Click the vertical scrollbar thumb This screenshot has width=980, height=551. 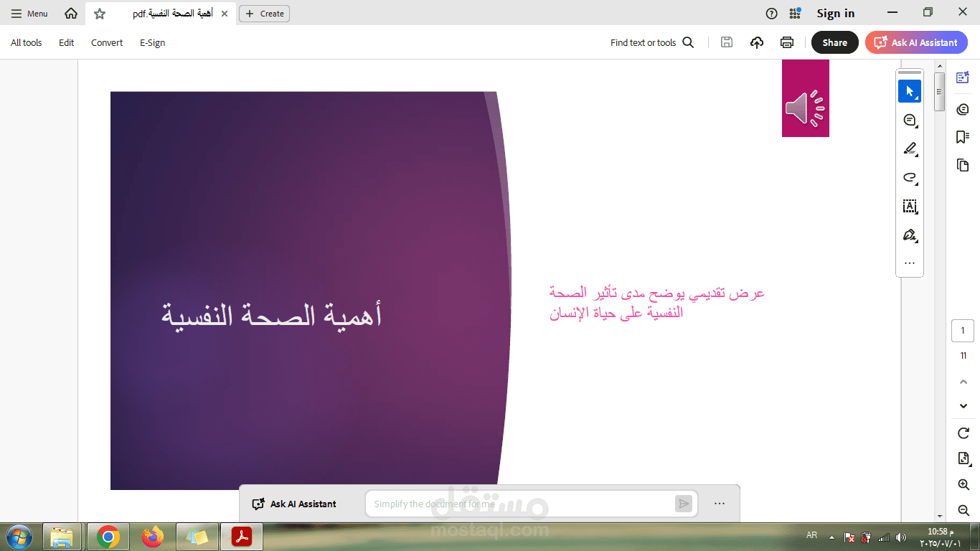[940, 91]
